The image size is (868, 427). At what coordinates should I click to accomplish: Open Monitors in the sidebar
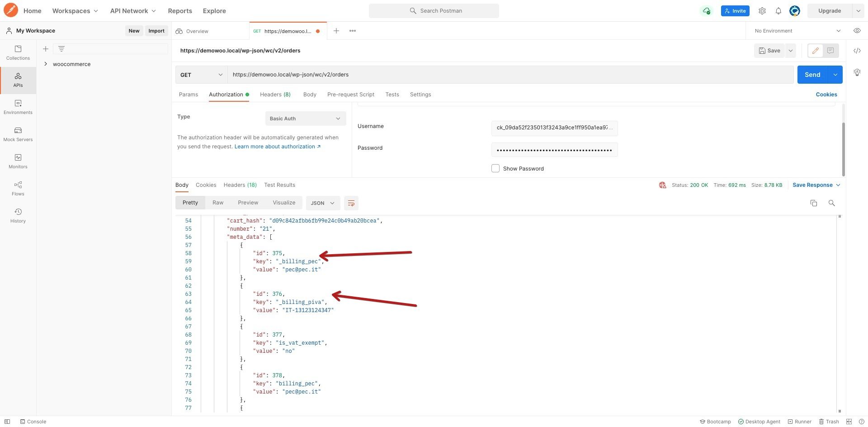(x=18, y=161)
